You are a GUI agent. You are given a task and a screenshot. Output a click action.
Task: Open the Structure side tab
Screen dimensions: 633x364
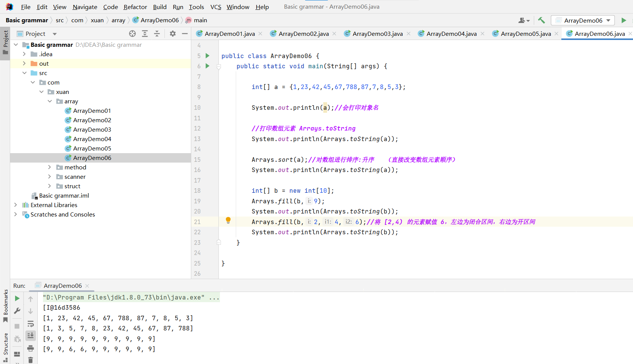(x=5, y=347)
